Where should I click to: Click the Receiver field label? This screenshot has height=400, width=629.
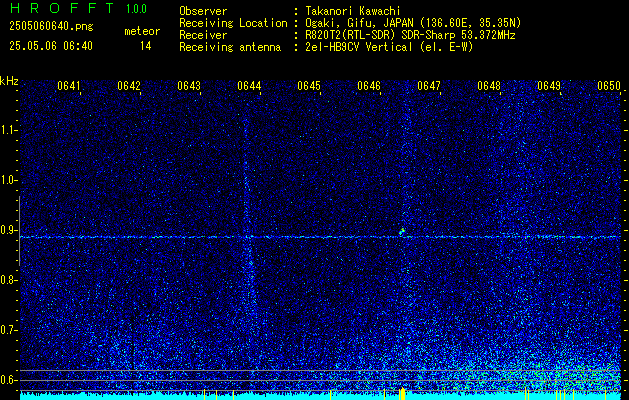[x=203, y=35]
